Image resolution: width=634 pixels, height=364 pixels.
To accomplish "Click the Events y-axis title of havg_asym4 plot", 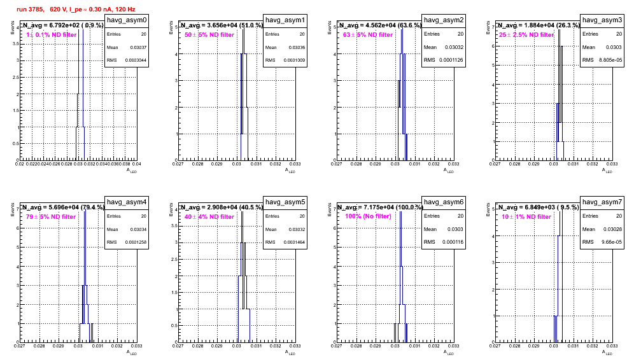I will (x=13, y=209).
